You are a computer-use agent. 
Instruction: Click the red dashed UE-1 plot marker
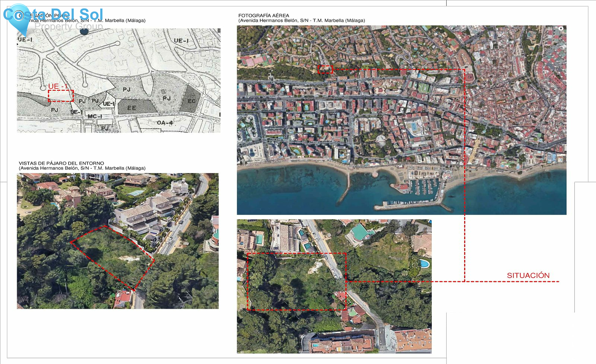[x=61, y=96]
